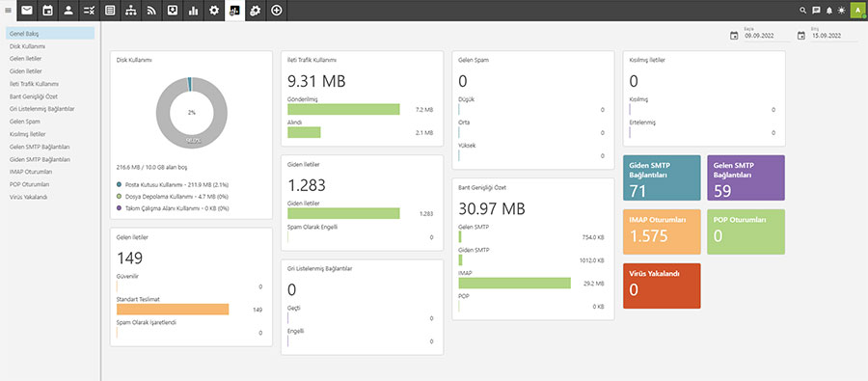868x381 pixels.
Task: Open the org-chart hierarchy icon
Action: click(x=130, y=10)
